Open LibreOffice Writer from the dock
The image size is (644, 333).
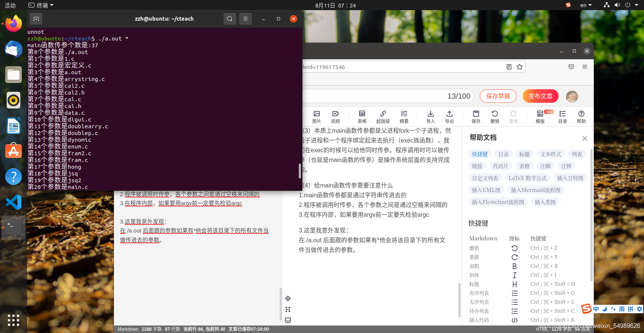pos(13,126)
